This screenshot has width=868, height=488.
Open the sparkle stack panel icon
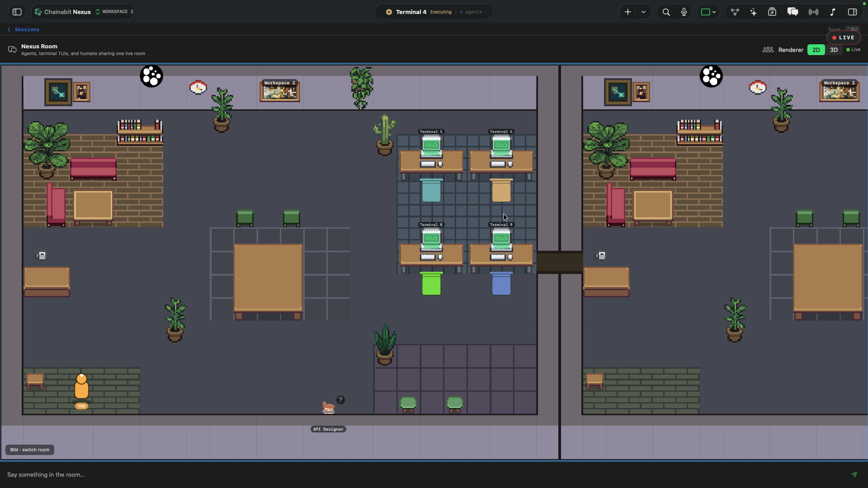click(x=772, y=12)
